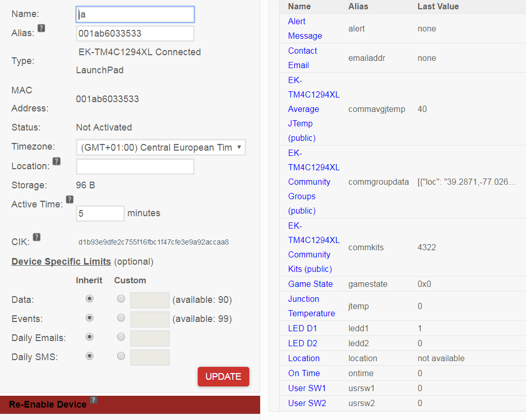Focus the Active Time minutes field
Viewport: 526px width, 420px height.
(100, 213)
